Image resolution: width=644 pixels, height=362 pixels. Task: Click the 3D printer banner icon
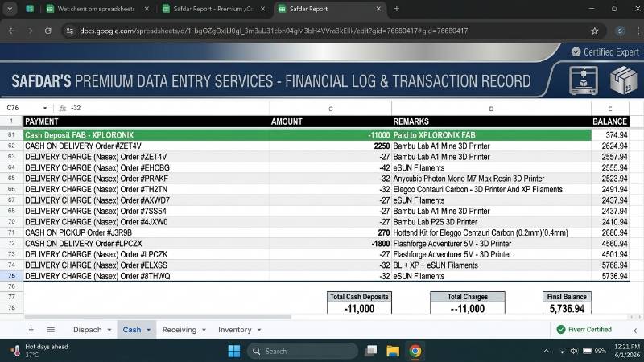[x=583, y=80]
